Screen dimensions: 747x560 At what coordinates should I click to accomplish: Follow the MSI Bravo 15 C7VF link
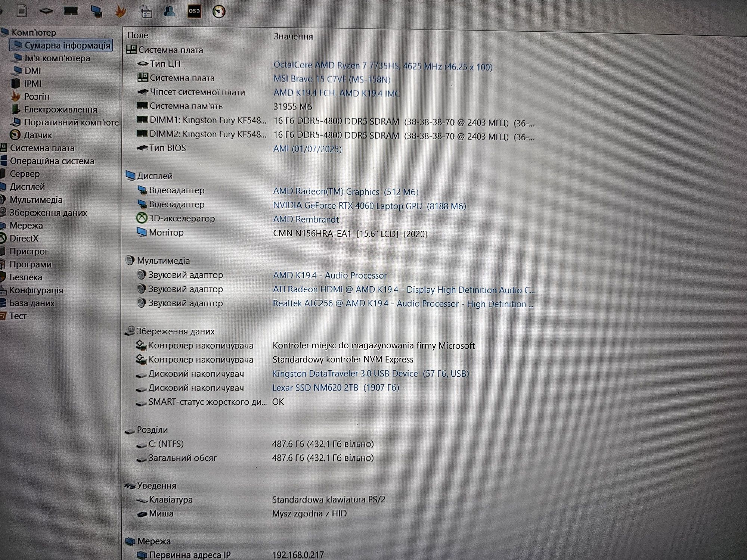[x=332, y=79]
